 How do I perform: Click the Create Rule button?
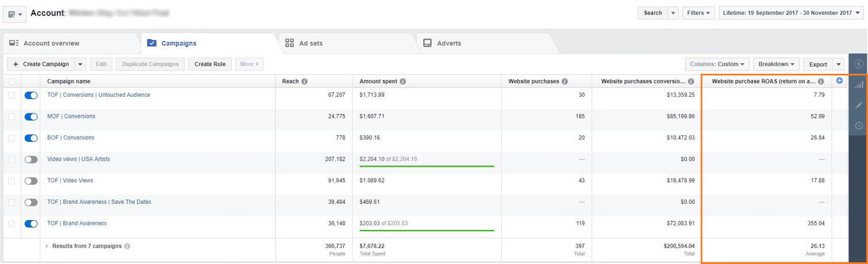tap(210, 64)
